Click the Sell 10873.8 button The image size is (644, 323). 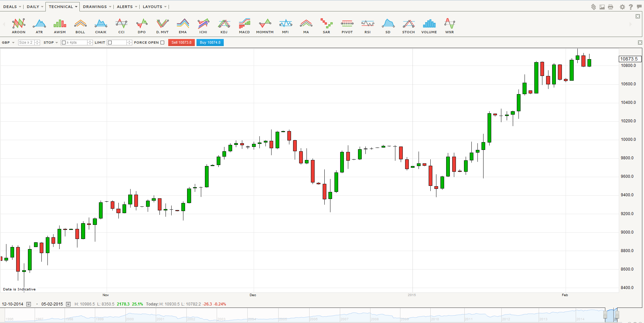[181, 43]
